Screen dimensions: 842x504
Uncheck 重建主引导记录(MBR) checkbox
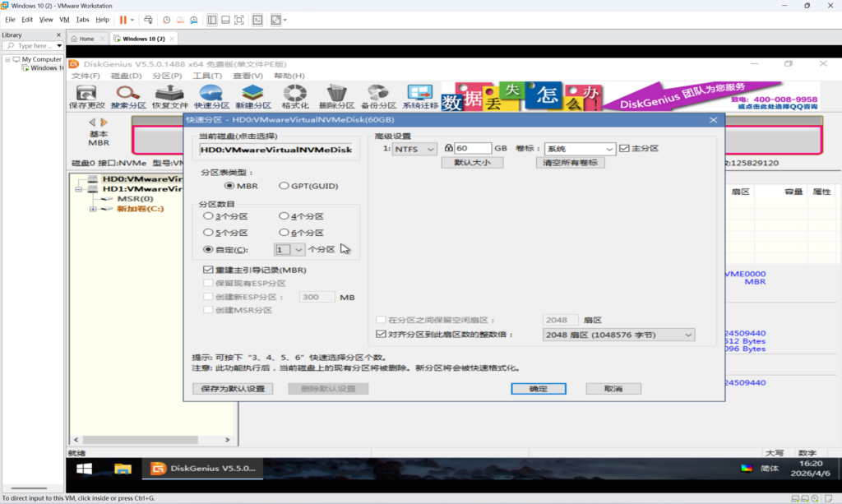click(208, 270)
